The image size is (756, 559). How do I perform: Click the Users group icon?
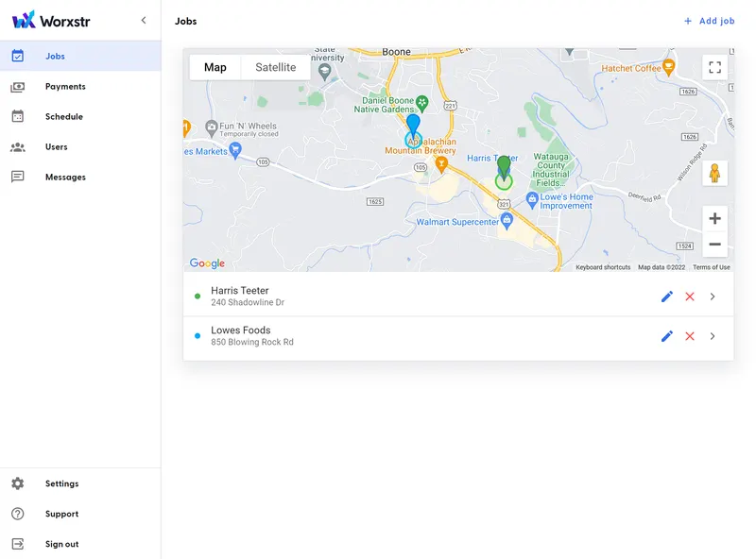click(18, 147)
